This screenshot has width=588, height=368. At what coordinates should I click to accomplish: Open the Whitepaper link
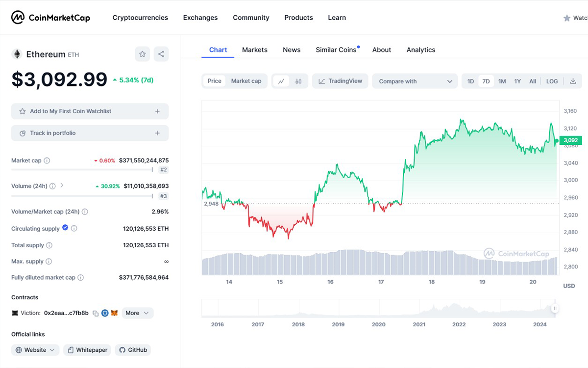point(88,350)
